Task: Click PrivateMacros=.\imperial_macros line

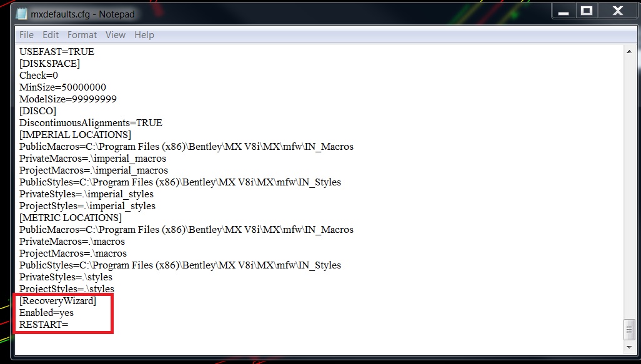Action: [93, 159]
